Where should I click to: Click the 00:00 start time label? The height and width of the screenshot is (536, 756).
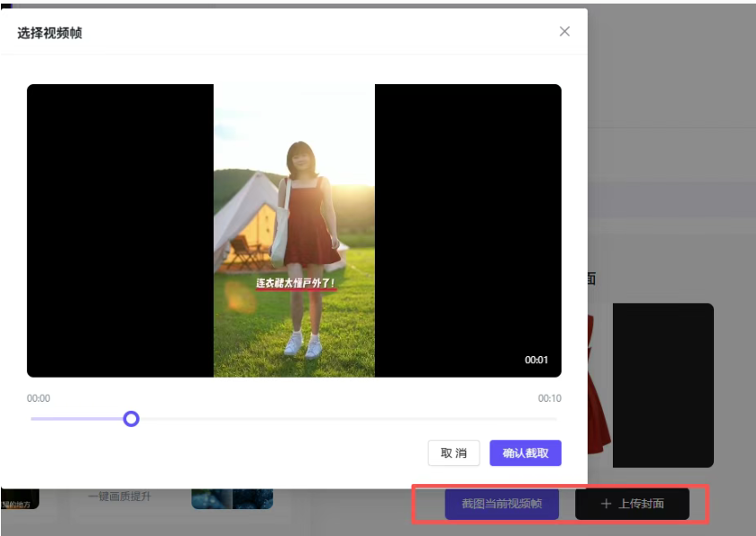click(x=38, y=398)
